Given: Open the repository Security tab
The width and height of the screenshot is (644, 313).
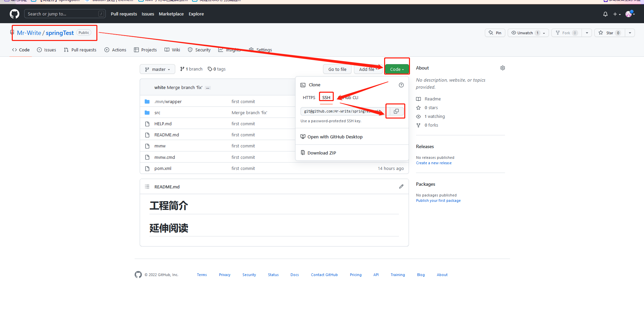Looking at the screenshot, I should coord(199,50).
